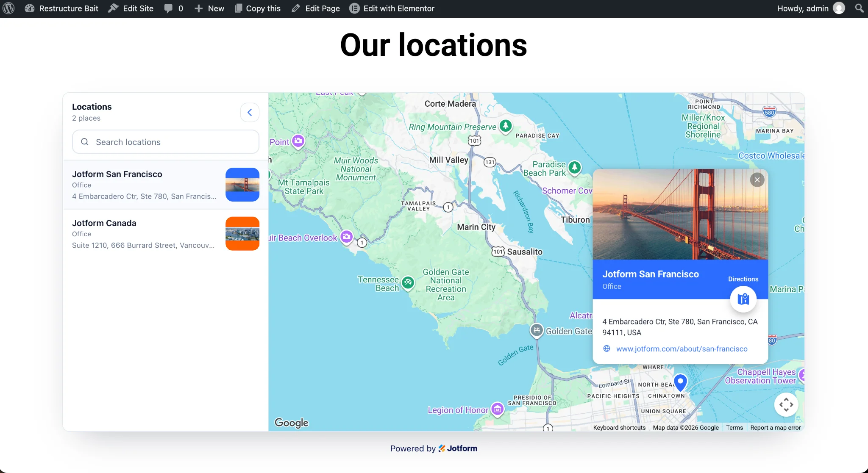Viewport: 868px width, 473px height.
Task: Click the Golden Gate Bridge marker
Action: pos(537,330)
